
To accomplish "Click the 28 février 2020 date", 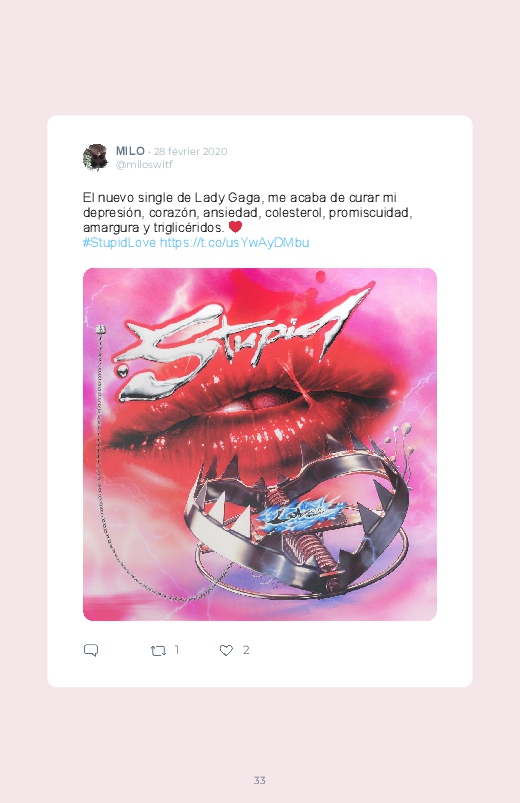I will click(191, 152).
